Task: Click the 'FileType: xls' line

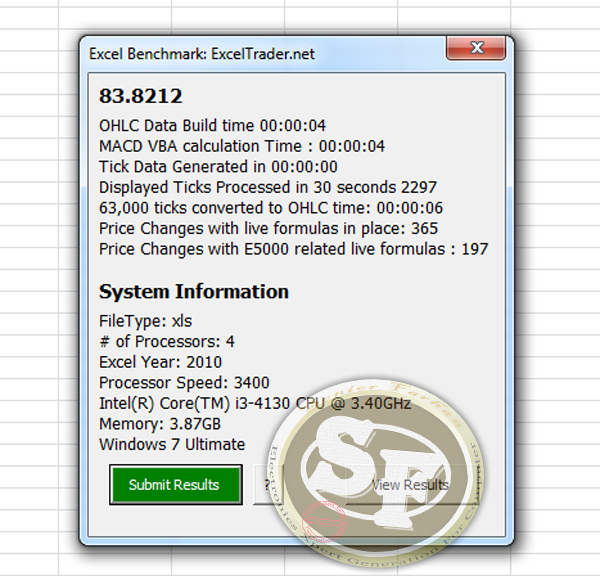Action: (145, 321)
